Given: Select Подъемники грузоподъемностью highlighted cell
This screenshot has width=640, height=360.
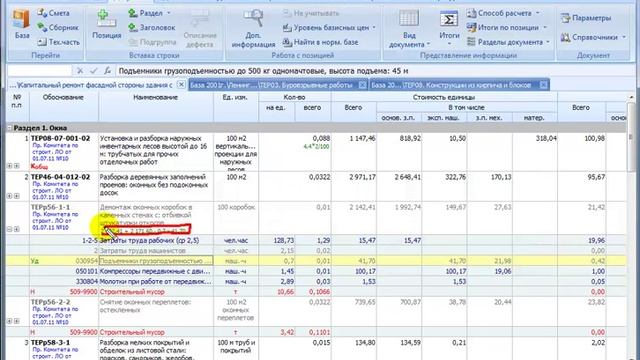Looking at the screenshot, I should 156,261.
